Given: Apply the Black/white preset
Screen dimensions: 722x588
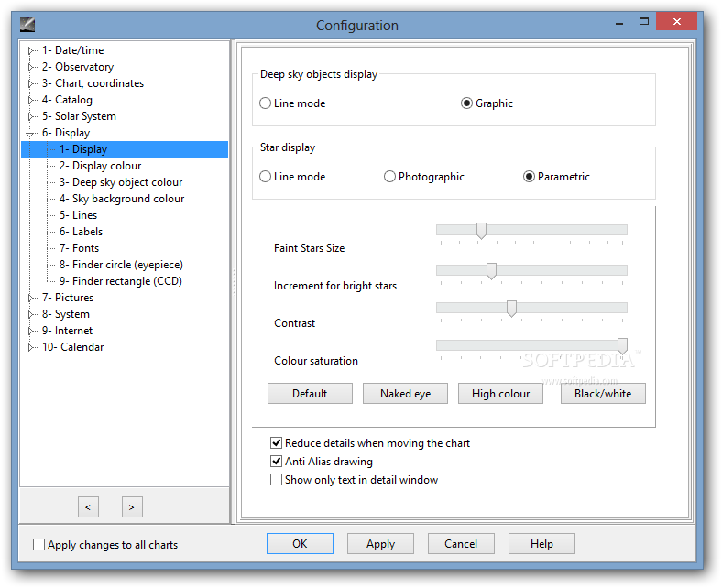Looking at the screenshot, I should pyautogui.click(x=603, y=394).
